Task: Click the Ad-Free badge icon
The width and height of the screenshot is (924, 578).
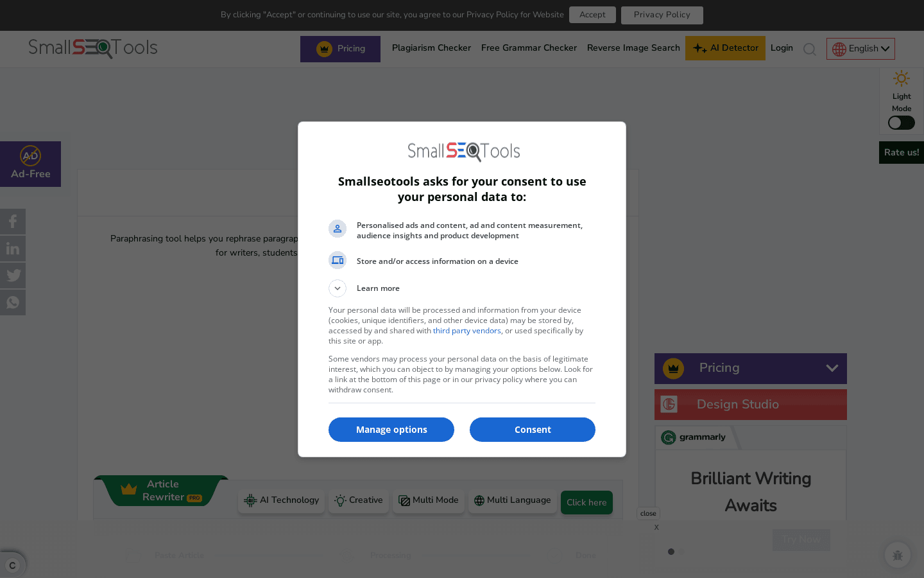Action: click(30, 155)
